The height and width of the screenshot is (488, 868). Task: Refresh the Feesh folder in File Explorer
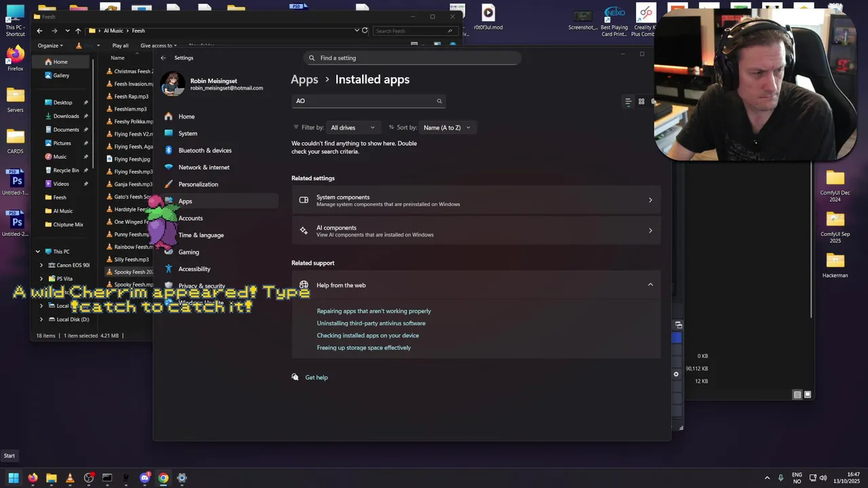pyautogui.click(x=365, y=30)
